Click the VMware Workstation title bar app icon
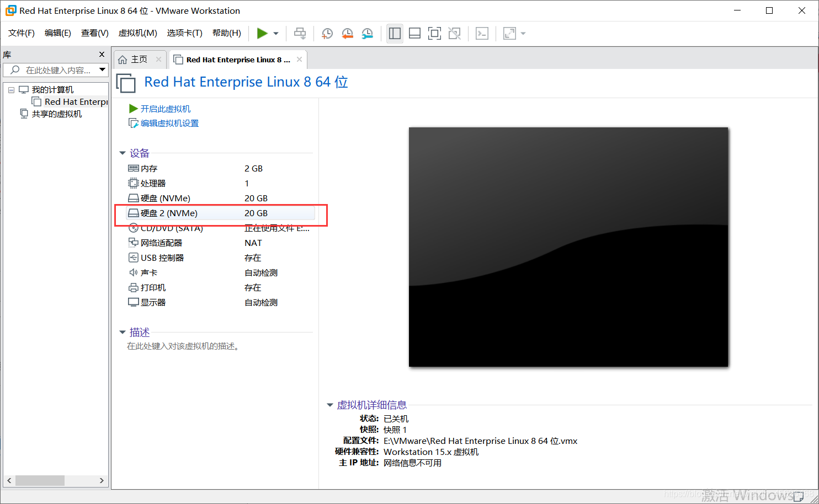The width and height of the screenshot is (819, 504). 10,10
